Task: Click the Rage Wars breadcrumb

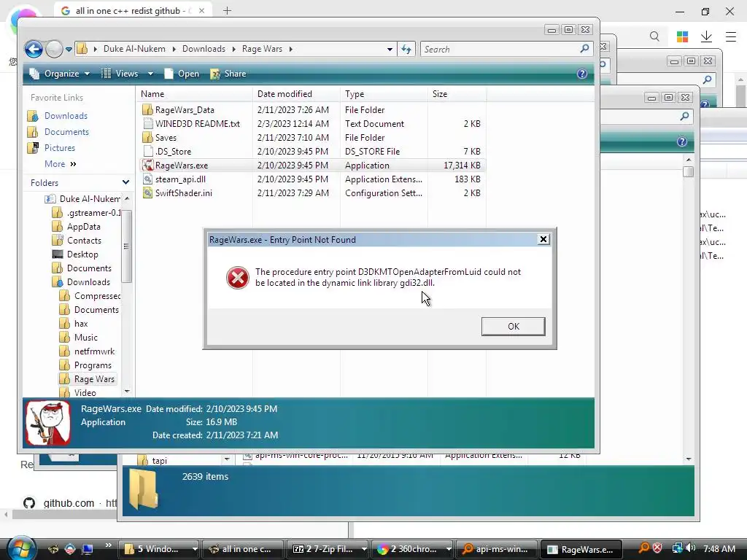Action: click(x=262, y=49)
